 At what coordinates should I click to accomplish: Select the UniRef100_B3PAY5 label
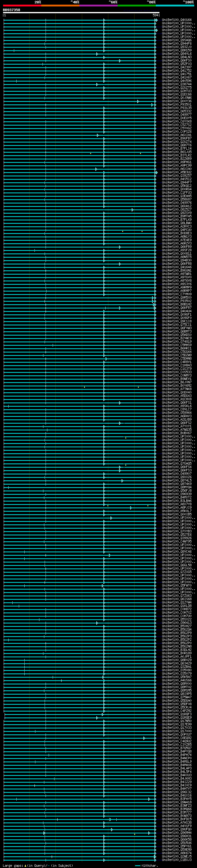pos(177,799)
